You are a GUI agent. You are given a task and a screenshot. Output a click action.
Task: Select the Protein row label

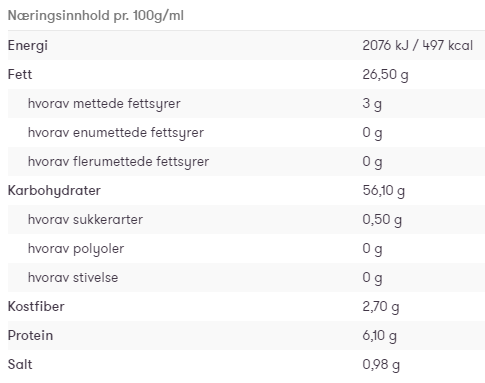click(30, 335)
